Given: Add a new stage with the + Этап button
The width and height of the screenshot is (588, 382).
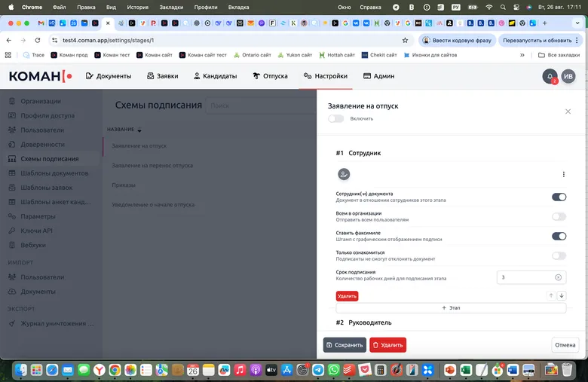Looking at the screenshot, I should (x=451, y=307).
